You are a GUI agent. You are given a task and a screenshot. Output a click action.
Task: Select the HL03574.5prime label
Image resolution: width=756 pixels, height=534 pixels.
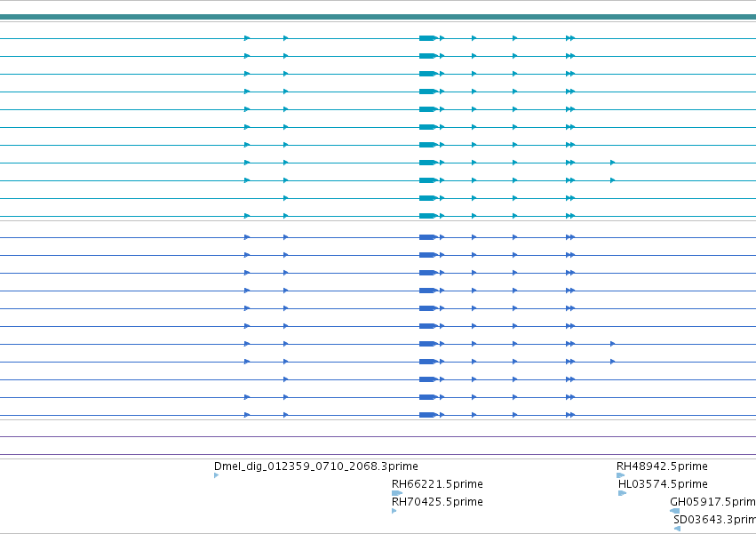[663, 484]
